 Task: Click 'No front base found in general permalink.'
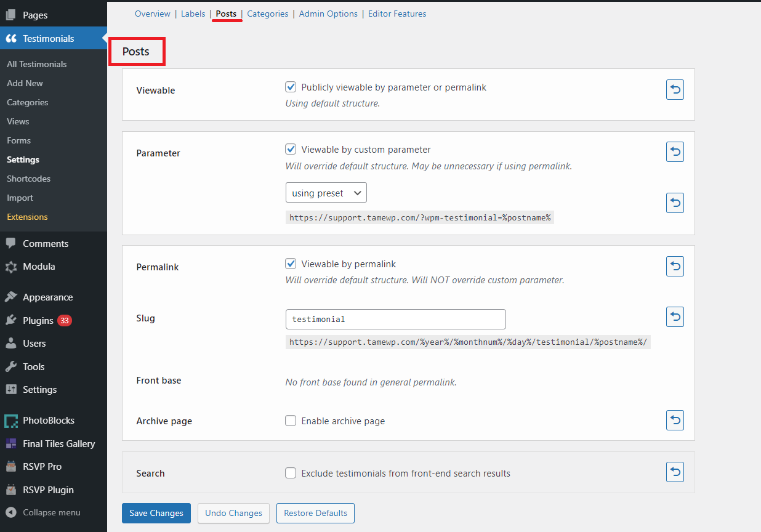click(x=371, y=382)
